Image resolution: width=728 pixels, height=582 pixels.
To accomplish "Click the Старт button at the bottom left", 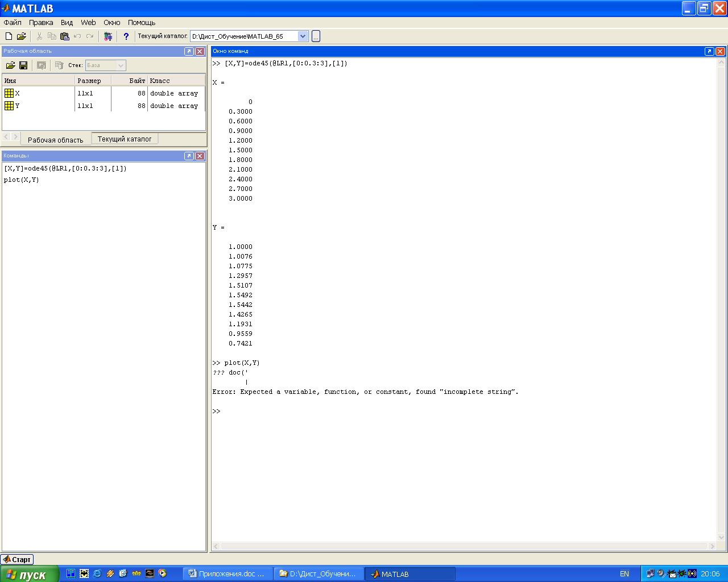I will [17, 559].
